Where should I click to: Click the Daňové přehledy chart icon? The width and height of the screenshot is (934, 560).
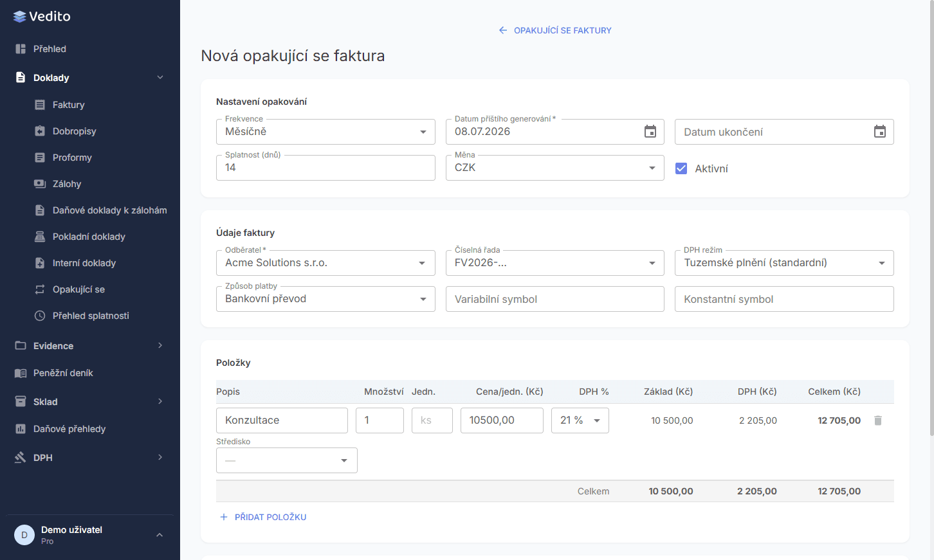pos(21,429)
